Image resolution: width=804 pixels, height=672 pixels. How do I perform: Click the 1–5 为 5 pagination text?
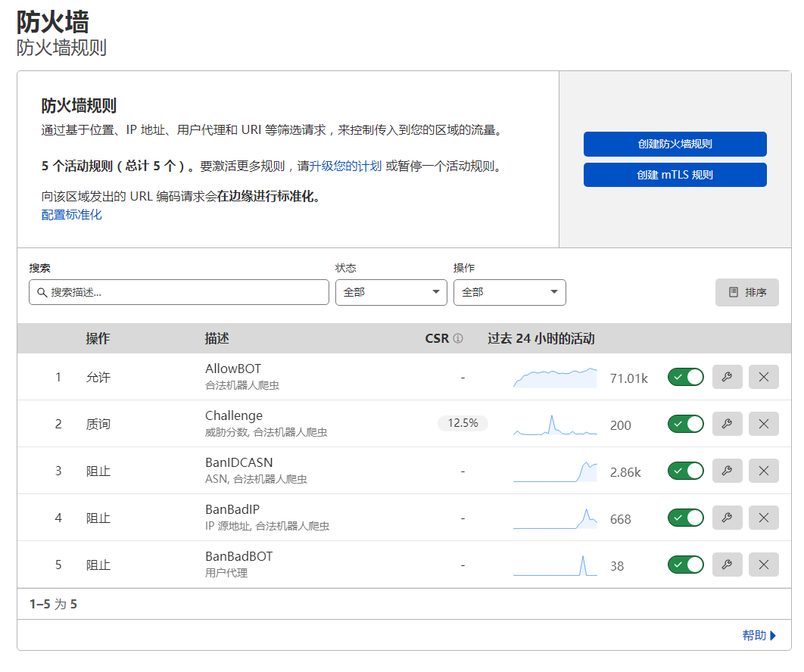point(53,605)
